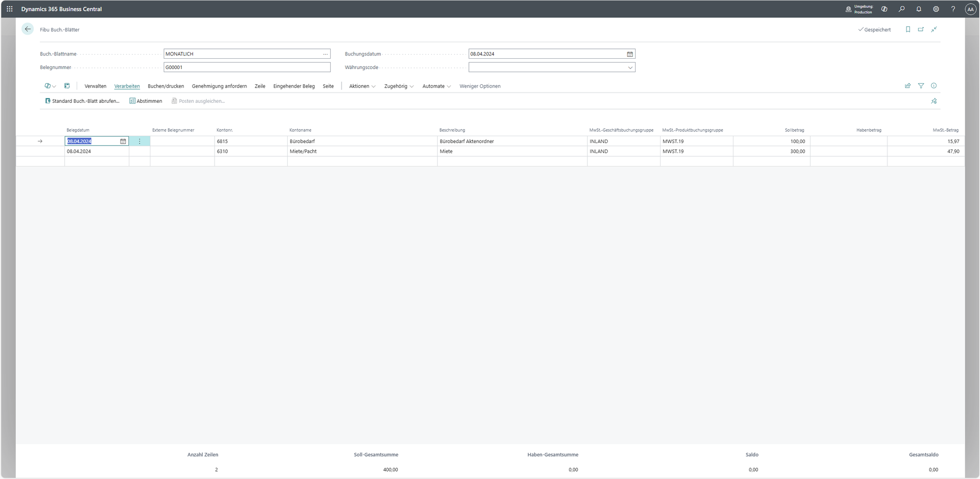Screen dimensions: 980x479
Task: Click the Abstimmen button
Action: coord(146,101)
